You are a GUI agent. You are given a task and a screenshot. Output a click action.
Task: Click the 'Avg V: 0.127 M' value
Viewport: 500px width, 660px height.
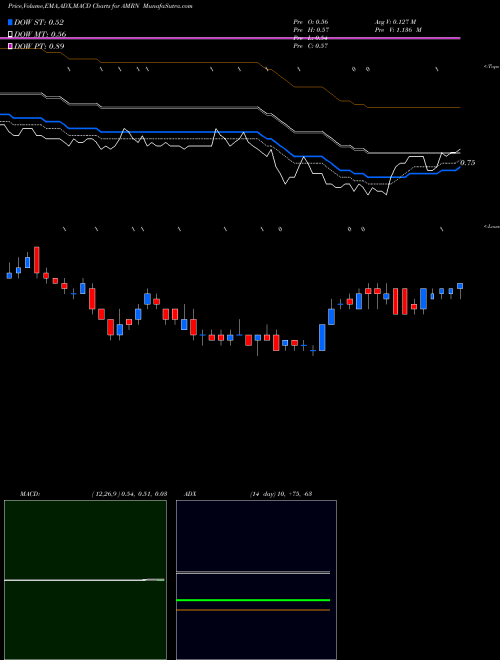click(395, 22)
